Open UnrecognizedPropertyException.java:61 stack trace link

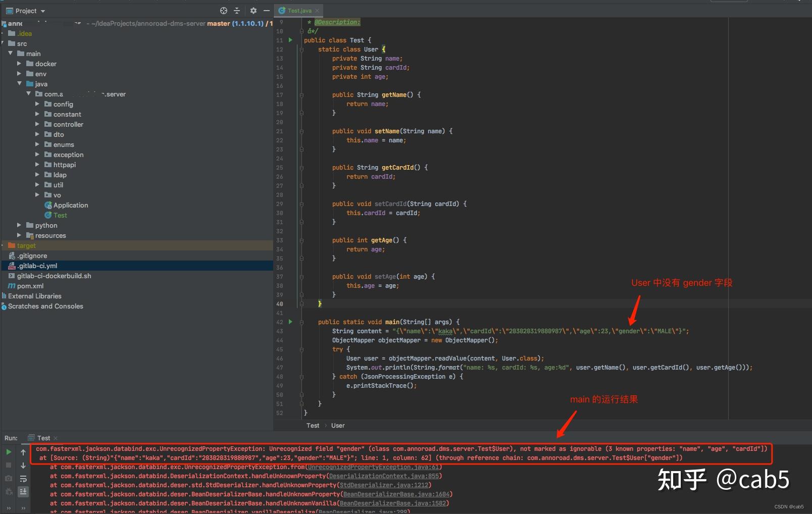point(374,467)
